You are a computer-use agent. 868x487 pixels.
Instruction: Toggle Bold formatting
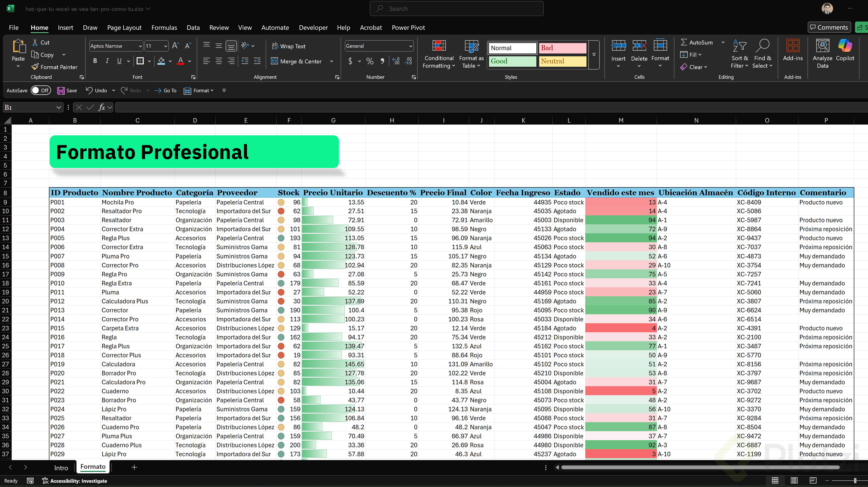[x=95, y=61]
